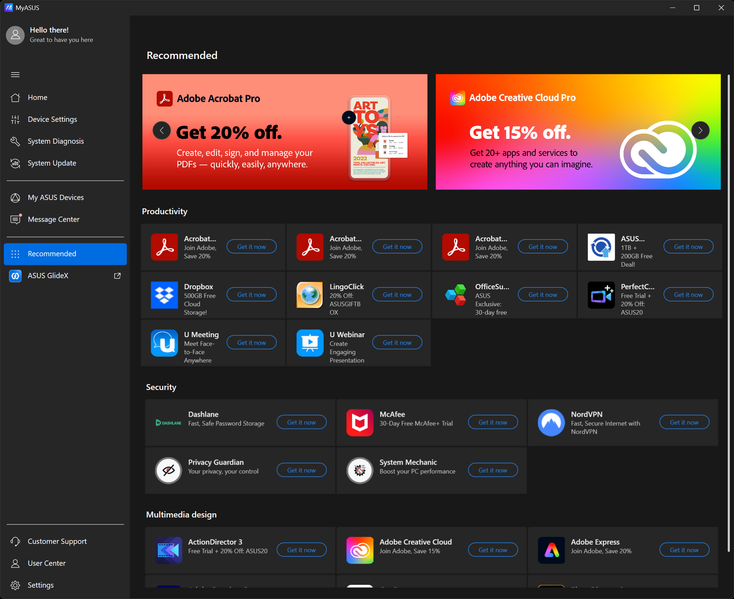This screenshot has width=734, height=599.
Task: Open the Adobe Acrobat Pro banner
Action: tap(285, 132)
